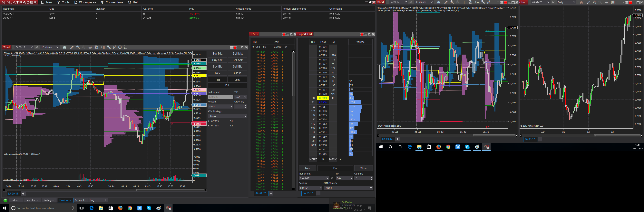Click Sell Bid button
This screenshot has height=212, width=644.
238,67
